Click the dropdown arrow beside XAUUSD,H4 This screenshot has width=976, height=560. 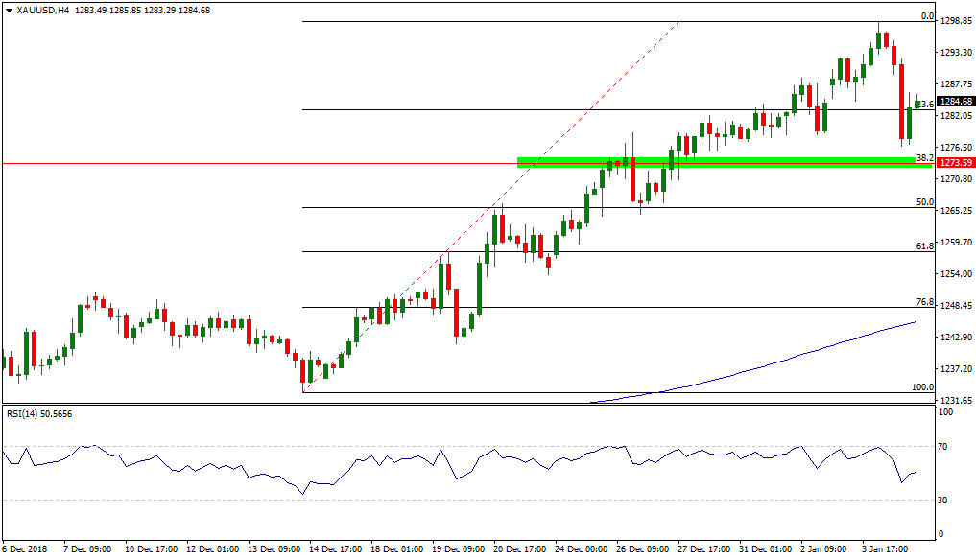tap(8, 10)
